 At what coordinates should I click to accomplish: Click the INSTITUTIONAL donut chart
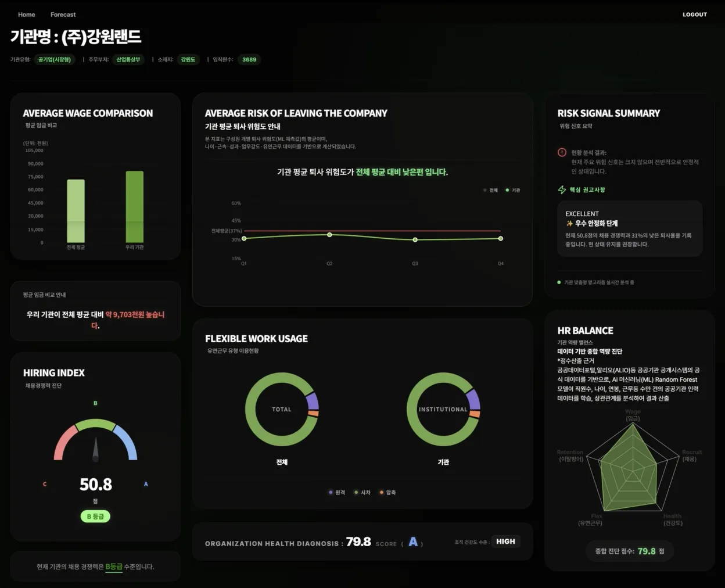coord(443,410)
